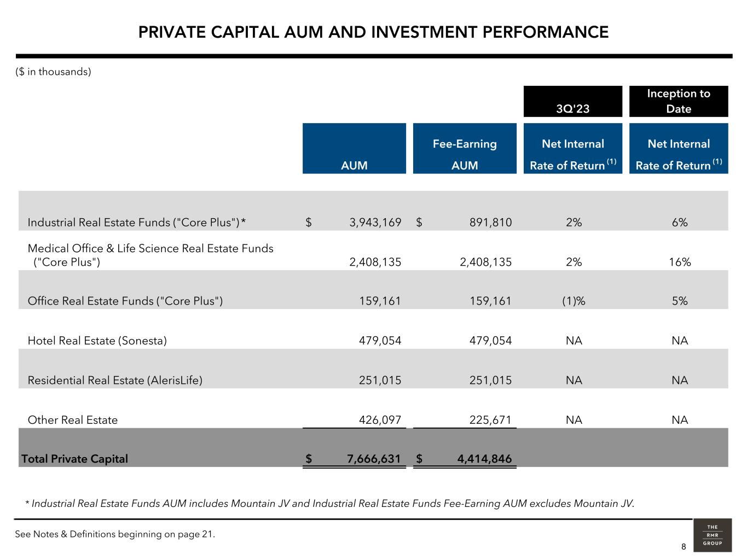This screenshot has height=560, width=747.
Task: Click the Industrial Real Estate Funds row label
Action: (x=136, y=223)
